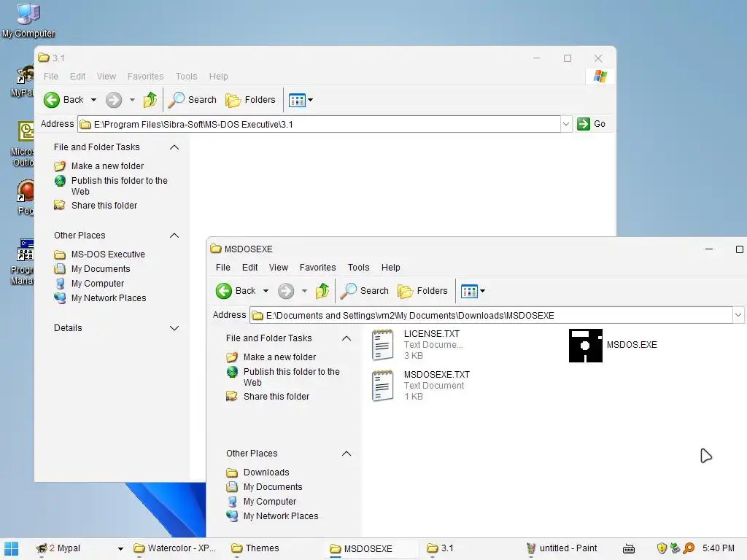The width and height of the screenshot is (747, 560).
Task: Open Tools menu in 3.1 window
Action: point(186,76)
